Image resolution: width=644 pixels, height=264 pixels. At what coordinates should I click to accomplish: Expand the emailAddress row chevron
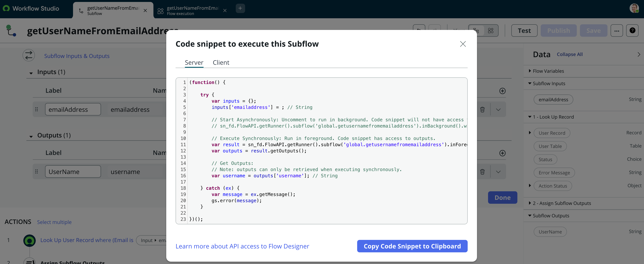pos(498,110)
